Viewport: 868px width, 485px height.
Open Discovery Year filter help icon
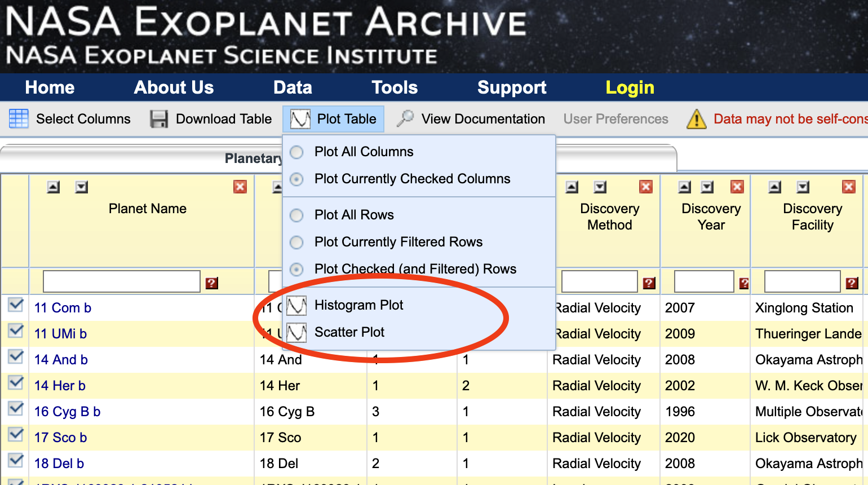744,283
